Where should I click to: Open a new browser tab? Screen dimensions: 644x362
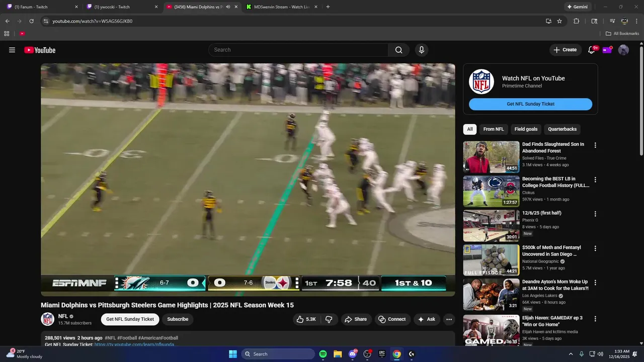(x=328, y=7)
